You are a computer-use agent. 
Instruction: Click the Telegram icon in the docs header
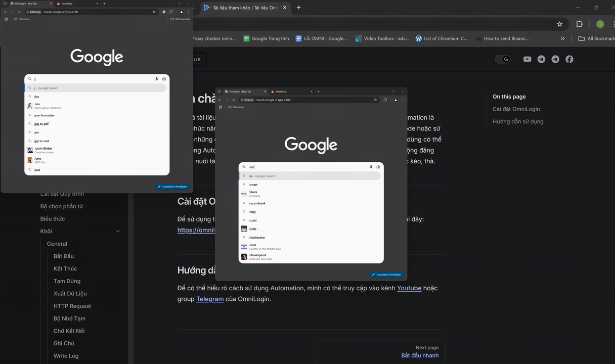point(541,59)
